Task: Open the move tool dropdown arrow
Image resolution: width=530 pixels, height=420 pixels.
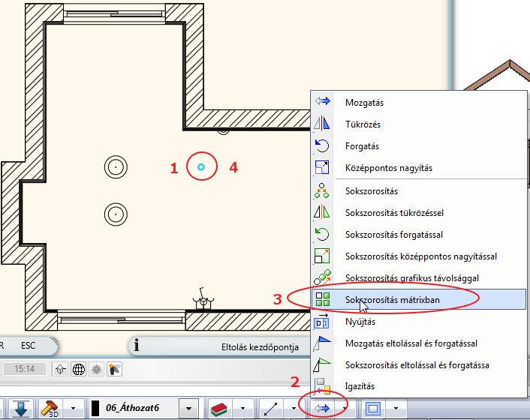Action: tap(345, 409)
